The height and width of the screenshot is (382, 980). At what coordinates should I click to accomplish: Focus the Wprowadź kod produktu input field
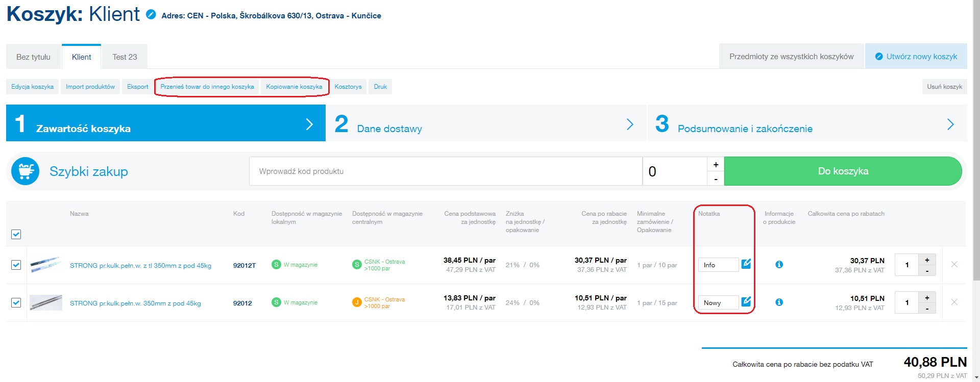tap(445, 171)
